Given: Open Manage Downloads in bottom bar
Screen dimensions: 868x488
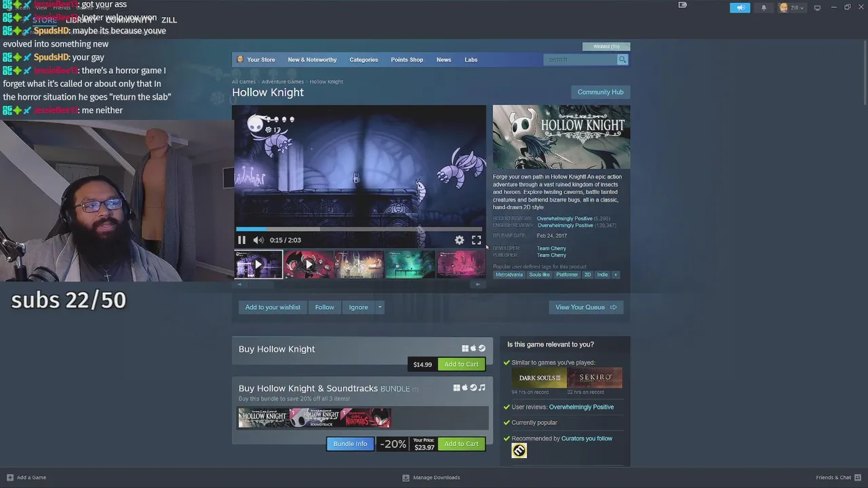Looking at the screenshot, I should click(431, 477).
